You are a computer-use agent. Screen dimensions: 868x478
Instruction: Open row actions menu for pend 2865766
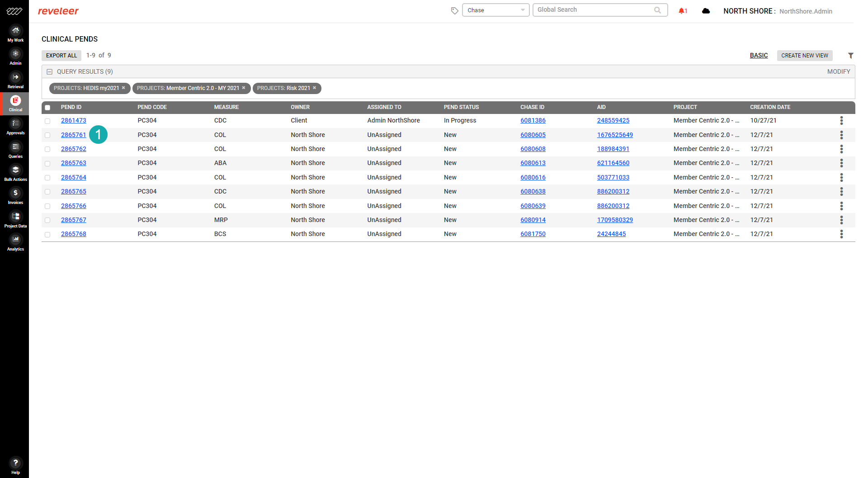tap(841, 206)
